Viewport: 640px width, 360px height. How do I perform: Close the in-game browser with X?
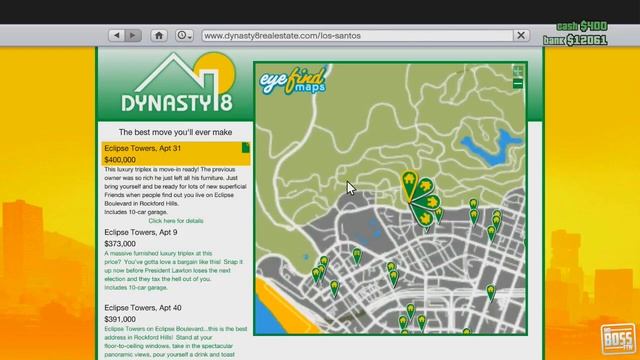[x=521, y=36]
